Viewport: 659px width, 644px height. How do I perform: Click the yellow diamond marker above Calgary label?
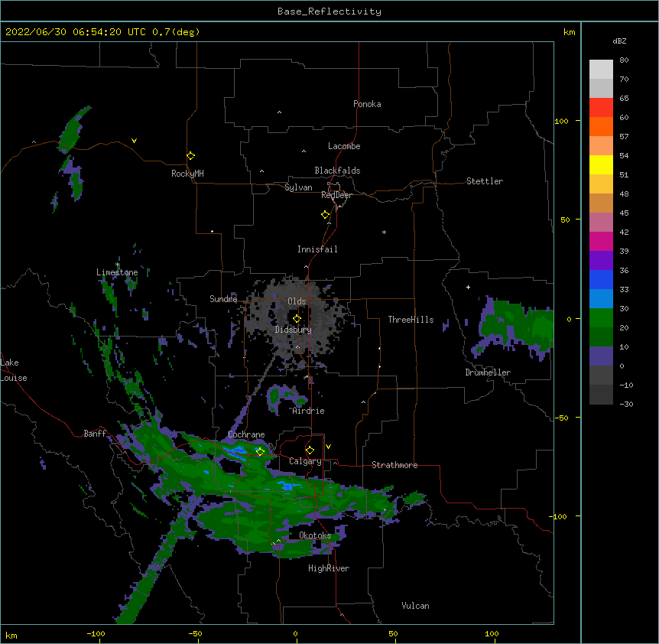pyautogui.click(x=310, y=450)
